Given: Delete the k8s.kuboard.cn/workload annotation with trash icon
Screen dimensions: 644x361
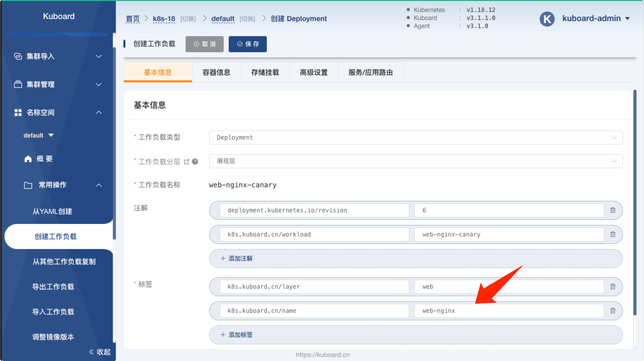Looking at the screenshot, I should [x=613, y=234].
